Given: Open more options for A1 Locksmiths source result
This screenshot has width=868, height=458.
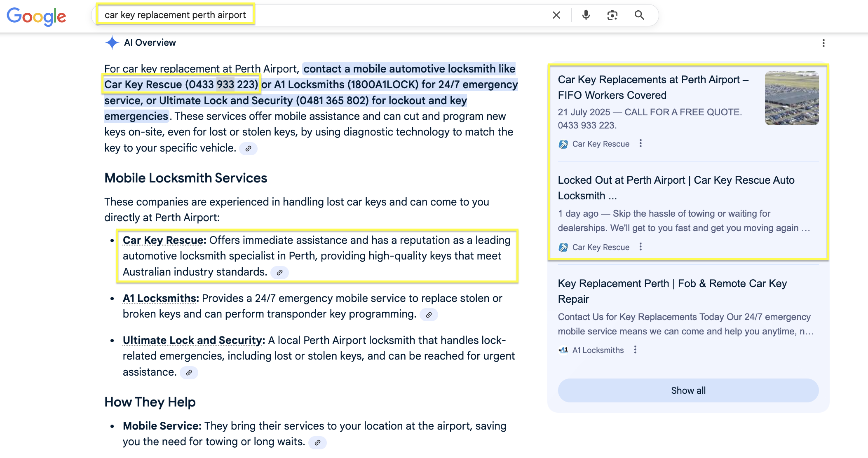Looking at the screenshot, I should pyautogui.click(x=635, y=350).
